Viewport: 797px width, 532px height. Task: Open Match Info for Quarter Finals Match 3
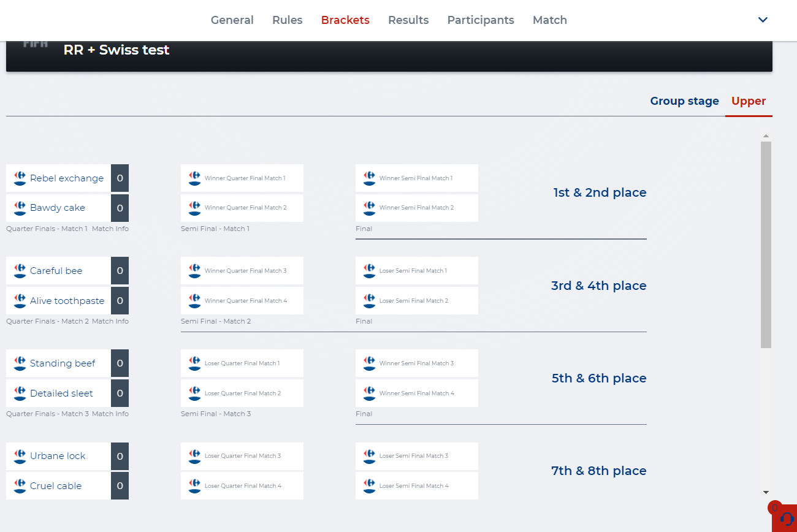click(x=110, y=414)
